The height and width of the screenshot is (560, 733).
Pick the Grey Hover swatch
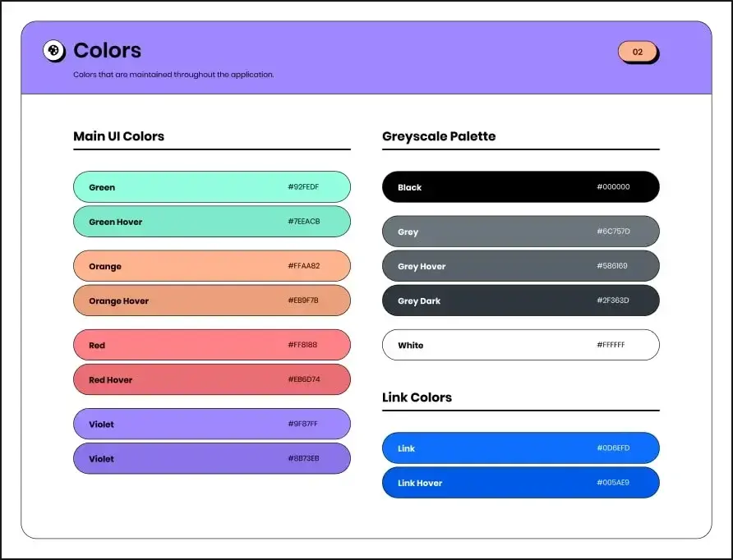coord(520,266)
